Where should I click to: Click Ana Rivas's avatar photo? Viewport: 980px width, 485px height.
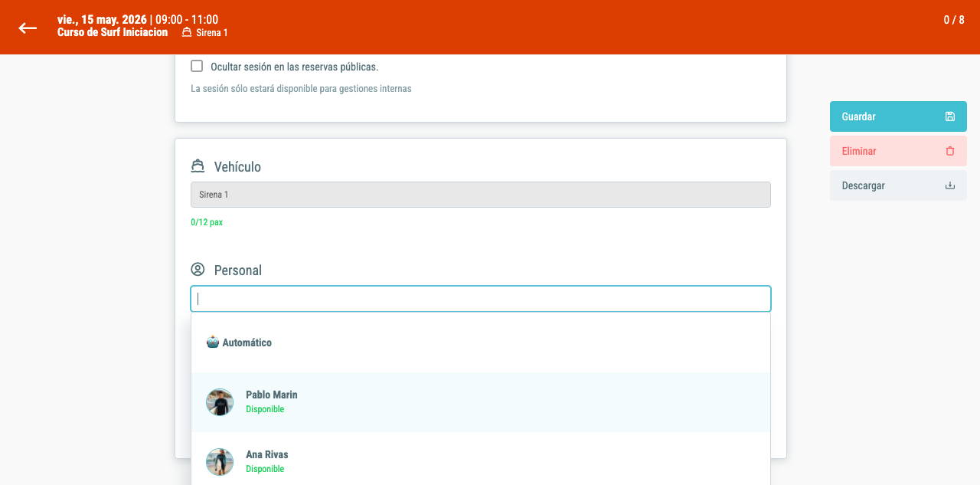pos(220,462)
